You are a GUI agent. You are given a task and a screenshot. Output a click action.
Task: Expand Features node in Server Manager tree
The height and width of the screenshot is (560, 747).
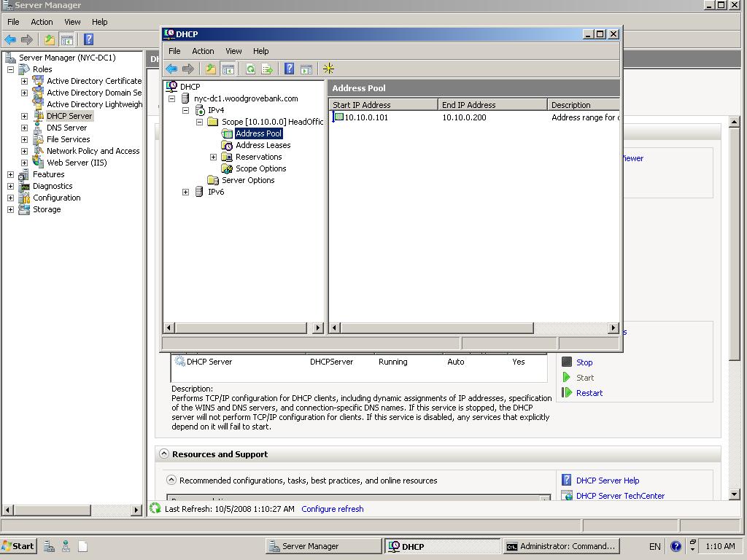pyautogui.click(x=10, y=175)
